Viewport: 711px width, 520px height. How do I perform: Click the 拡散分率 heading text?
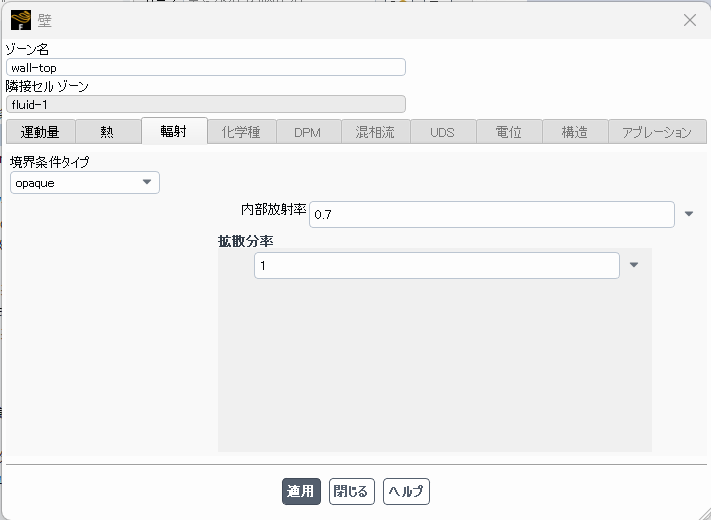pos(245,241)
